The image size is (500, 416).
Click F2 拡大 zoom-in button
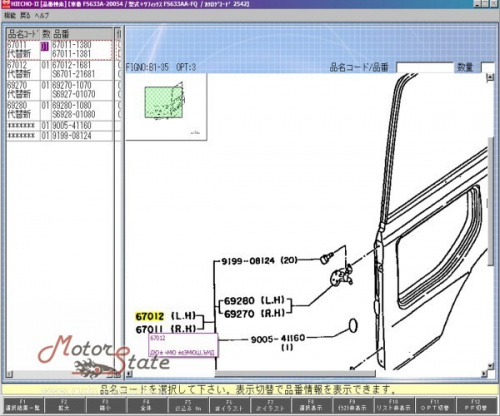64,405
